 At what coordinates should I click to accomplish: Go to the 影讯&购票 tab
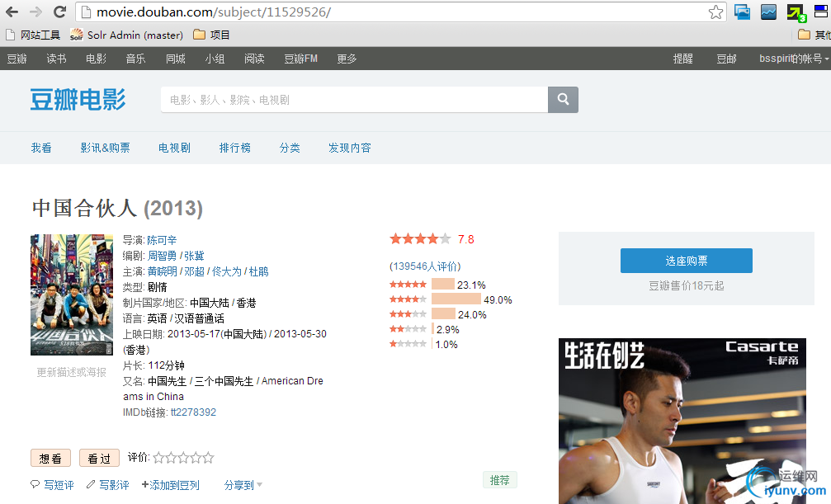click(105, 148)
